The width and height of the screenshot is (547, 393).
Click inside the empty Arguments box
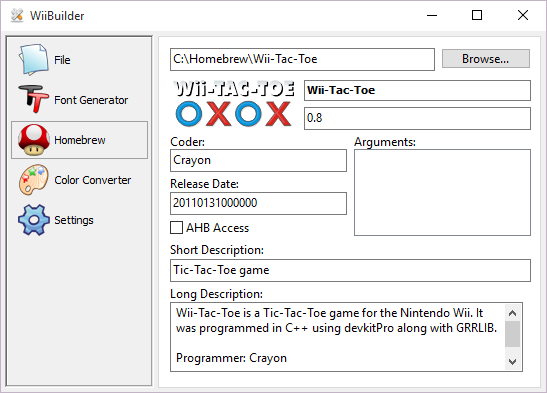click(442, 192)
